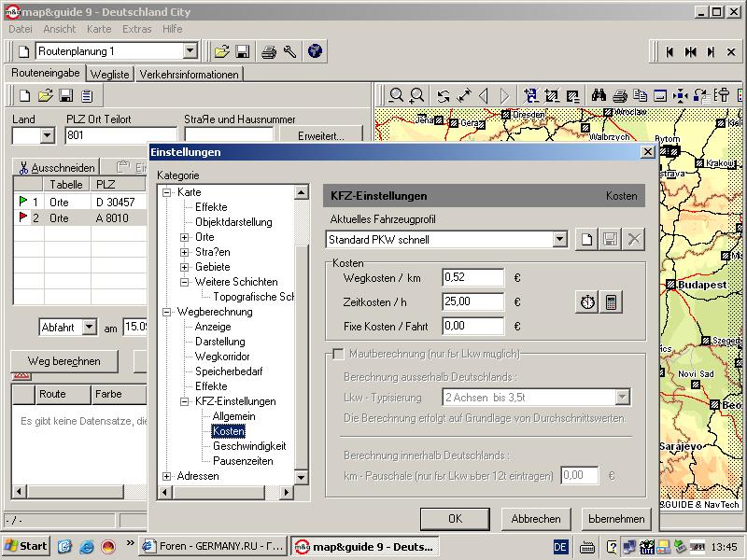
Task: Switch to the Verkehrsinformationen tab
Action: [190, 75]
